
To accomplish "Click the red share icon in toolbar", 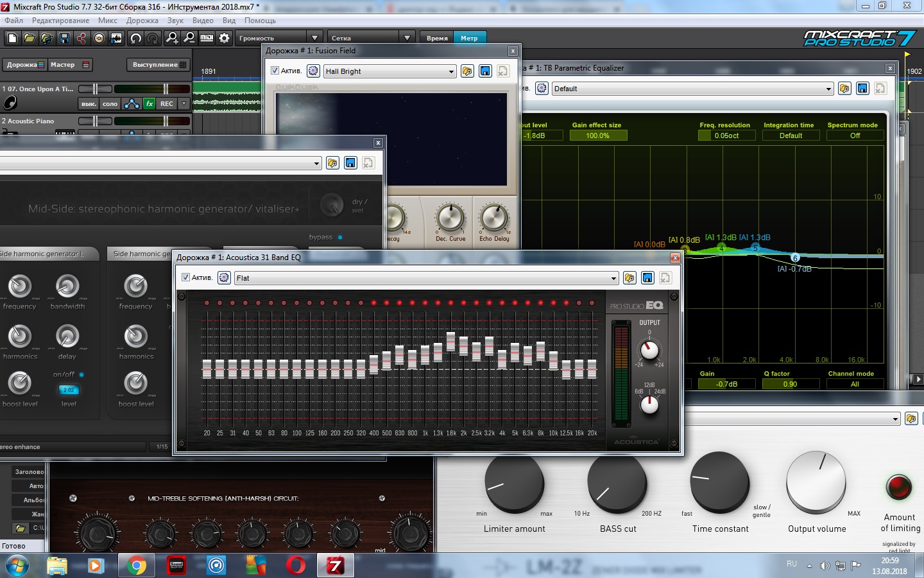I will [x=81, y=39].
